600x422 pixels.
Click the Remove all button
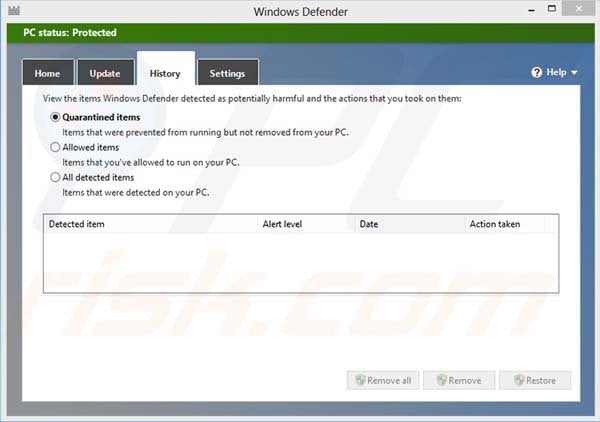point(383,380)
